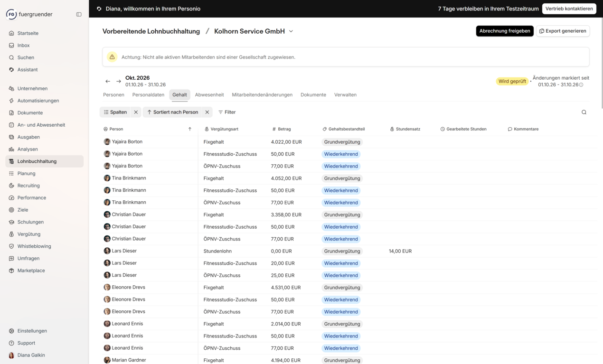
Task: Click the Support question mark icon
Action: (x=11, y=343)
